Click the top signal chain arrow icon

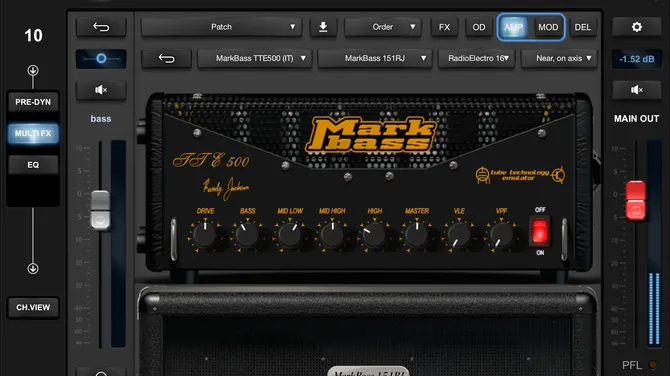click(x=33, y=70)
